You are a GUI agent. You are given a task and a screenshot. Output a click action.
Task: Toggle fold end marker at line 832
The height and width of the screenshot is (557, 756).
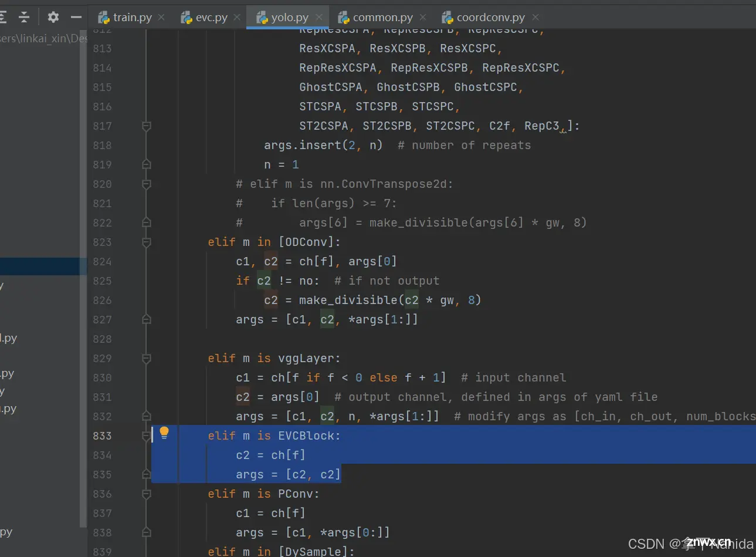147,417
